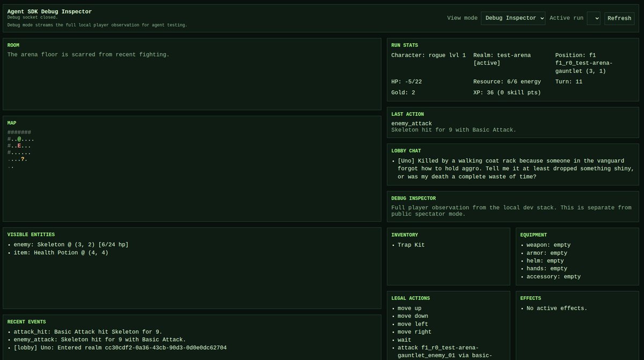Select the Health Potion item entity row
The image size is (644, 360).
pyautogui.click(x=61, y=253)
